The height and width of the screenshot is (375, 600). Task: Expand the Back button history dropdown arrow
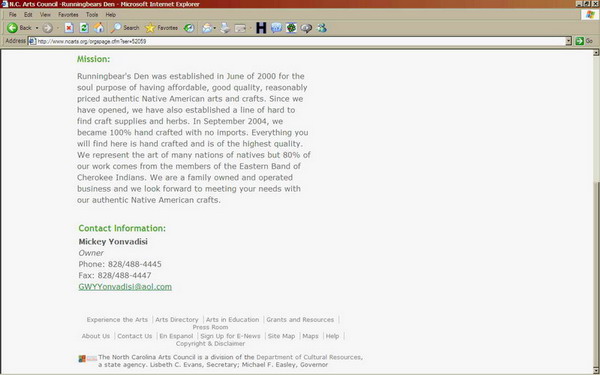[37, 28]
